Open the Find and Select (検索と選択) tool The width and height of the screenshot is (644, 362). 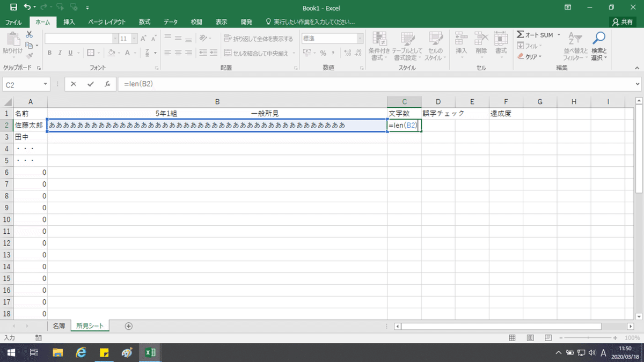tap(599, 46)
